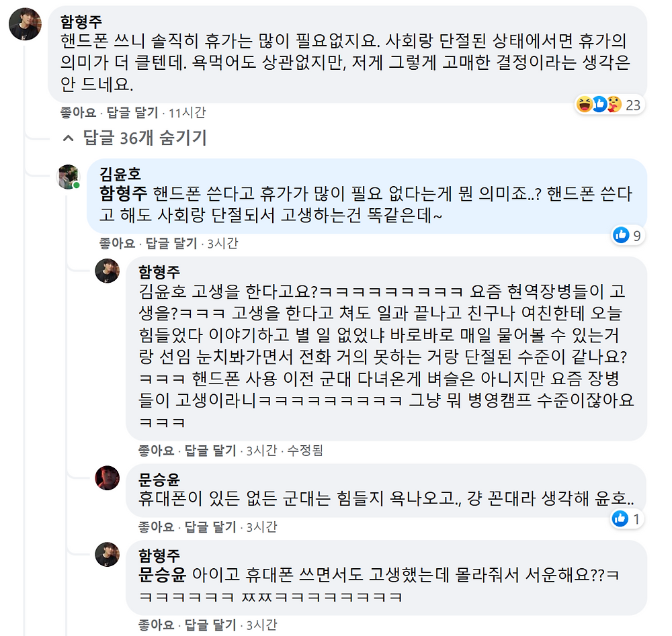672x636 pixels.
Task: Click 김윤호's profile picture
Action: (70, 177)
